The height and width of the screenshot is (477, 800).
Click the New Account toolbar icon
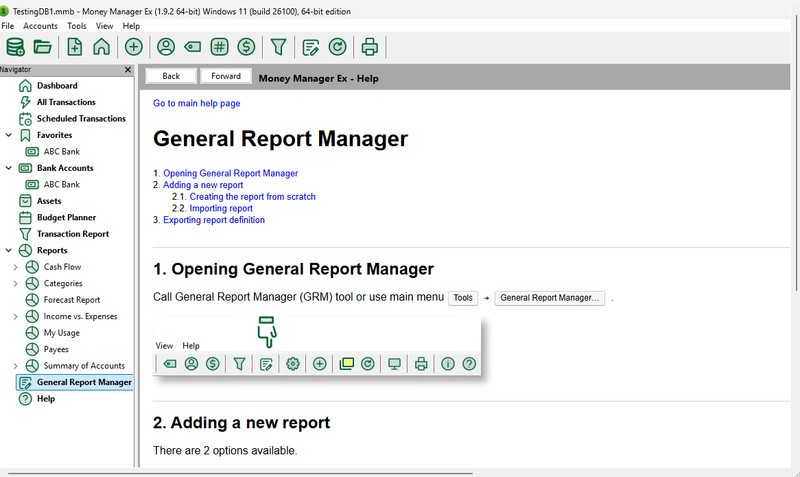74,47
